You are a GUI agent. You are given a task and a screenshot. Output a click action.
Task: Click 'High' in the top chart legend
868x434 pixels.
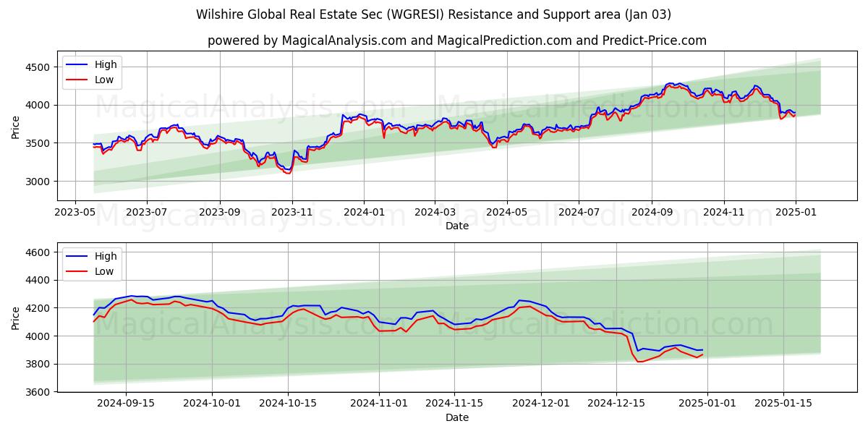coord(106,64)
